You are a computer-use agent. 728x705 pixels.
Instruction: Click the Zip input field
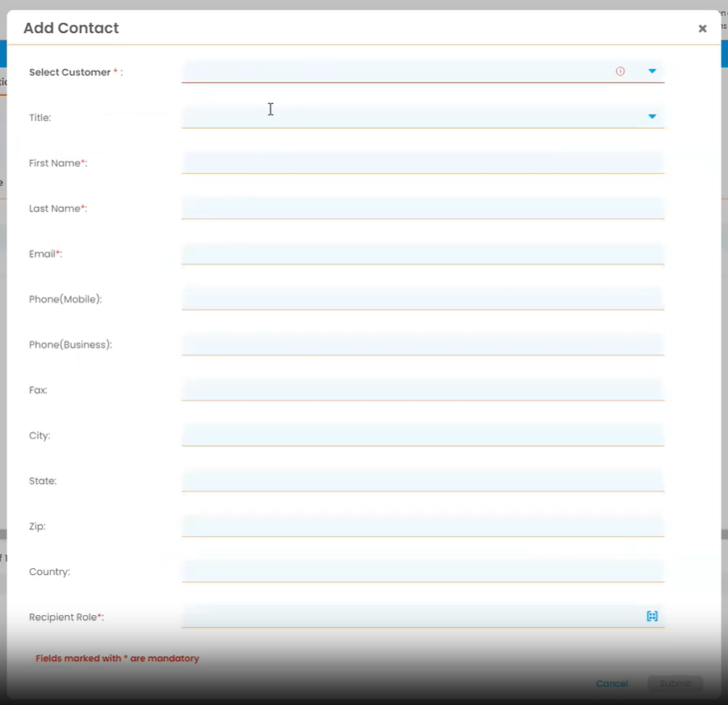click(422, 525)
